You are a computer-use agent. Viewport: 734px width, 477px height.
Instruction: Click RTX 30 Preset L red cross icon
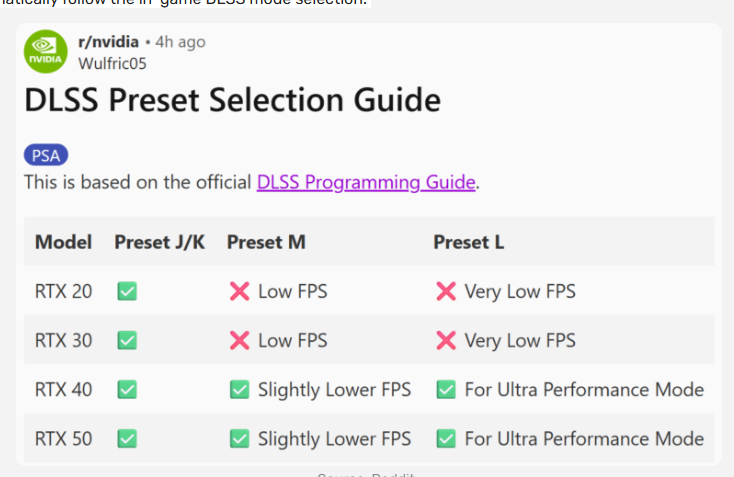tap(446, 340)
